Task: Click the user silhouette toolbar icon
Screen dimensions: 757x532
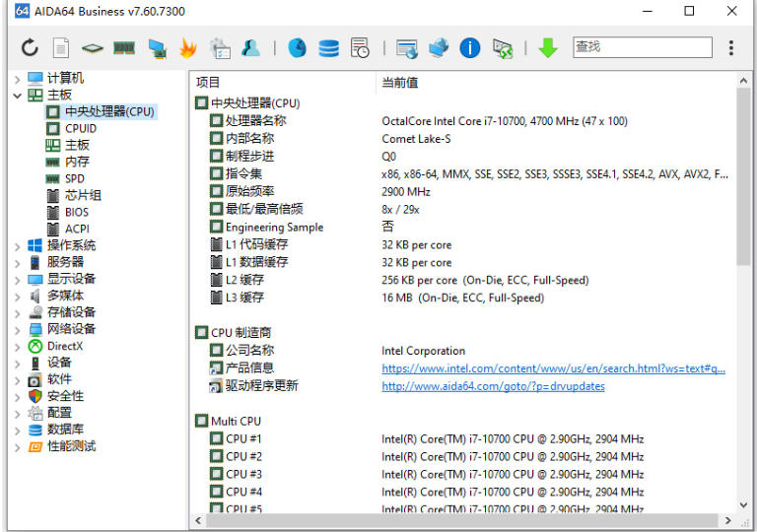Action: point(251,47)
